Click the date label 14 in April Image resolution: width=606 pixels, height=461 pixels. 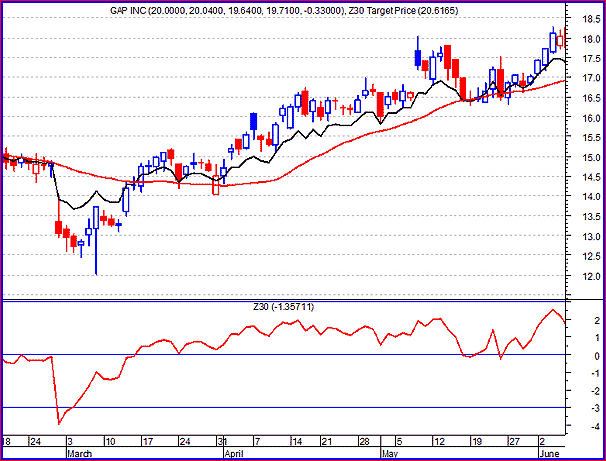(296, 441)
